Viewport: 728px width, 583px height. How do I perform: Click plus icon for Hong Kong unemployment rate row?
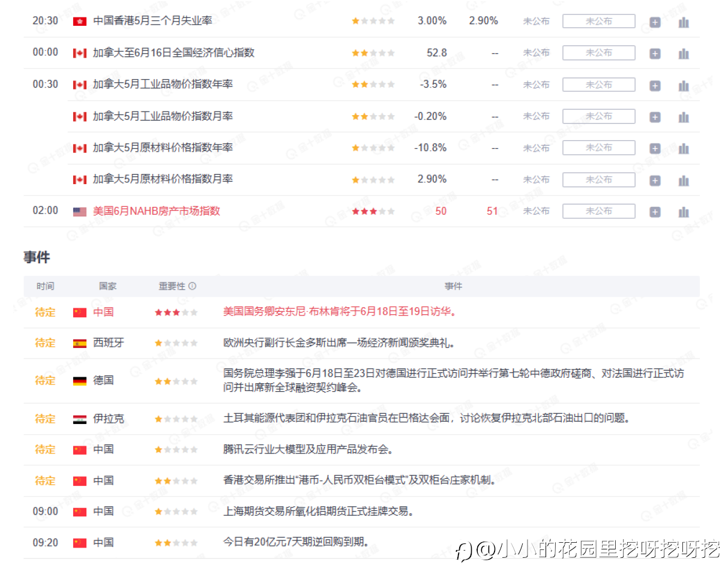click(655, 22)
